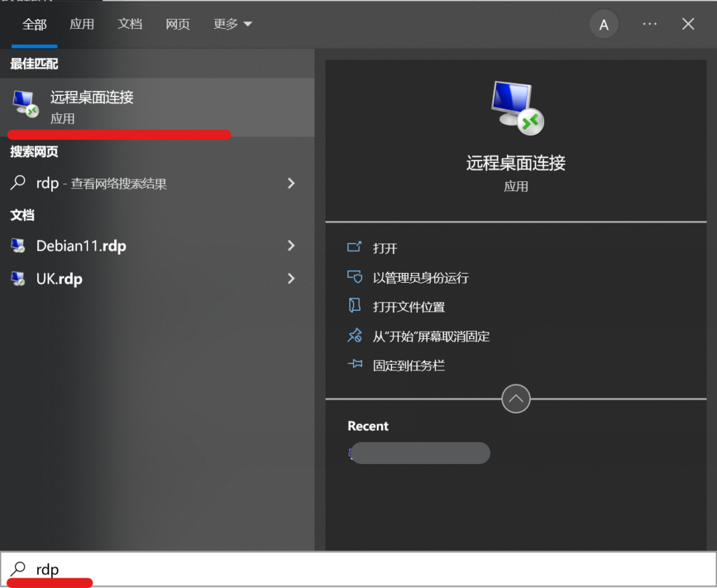Click the account avatar A
717x588 pixels.
coord(604,24)
